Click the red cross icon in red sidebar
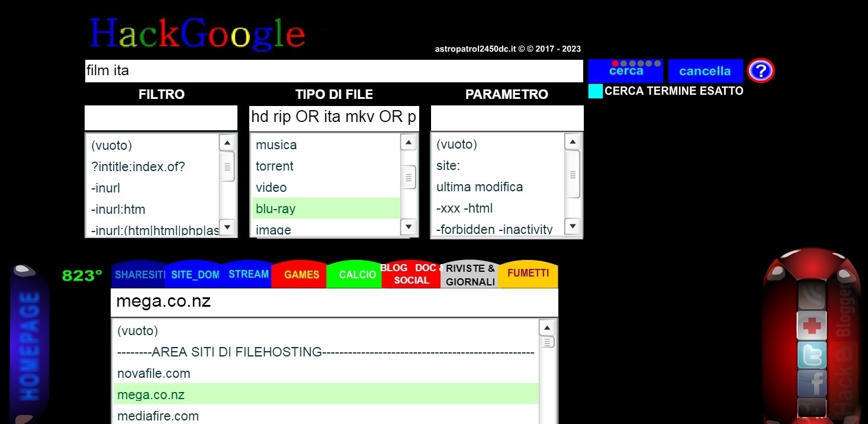The height and width of the screenshot is (424, 868). point(811,325)
